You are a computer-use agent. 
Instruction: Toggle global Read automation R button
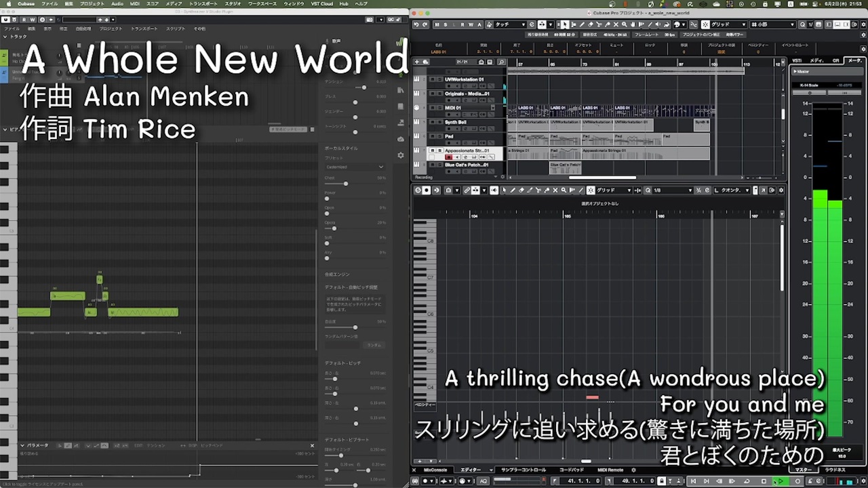pos(462,24)
